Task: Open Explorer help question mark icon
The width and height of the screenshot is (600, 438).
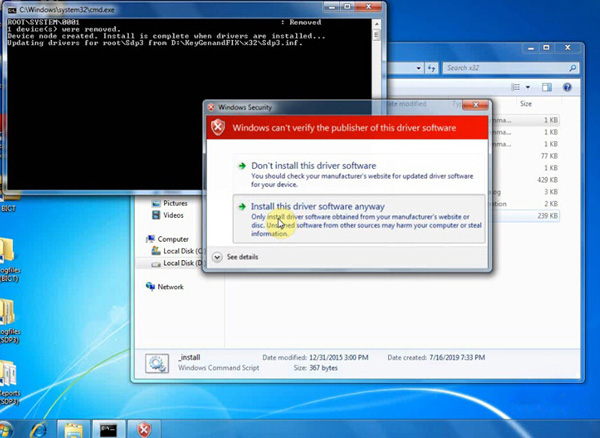Action: [x=567, y=87]
